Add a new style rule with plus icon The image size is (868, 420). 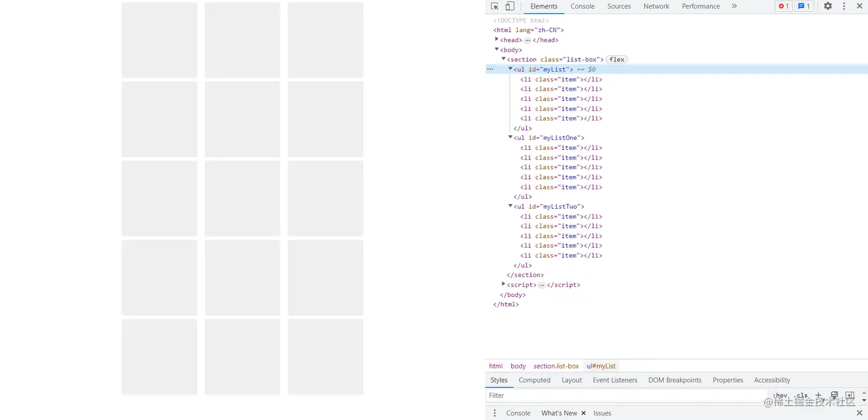819,395
